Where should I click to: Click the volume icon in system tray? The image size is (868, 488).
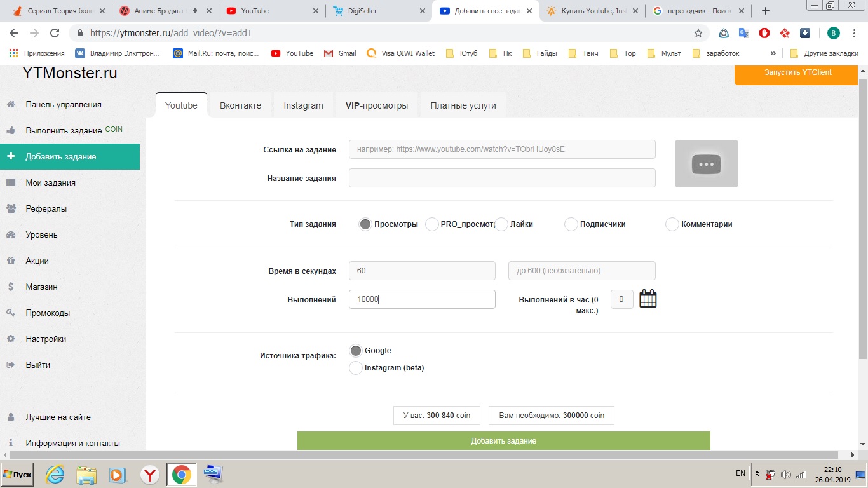(785, 474)
